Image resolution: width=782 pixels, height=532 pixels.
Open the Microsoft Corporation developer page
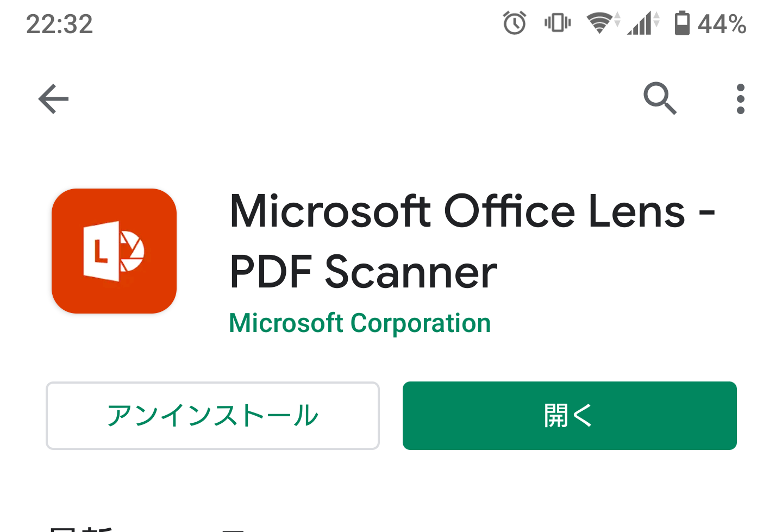click(360, 323)
